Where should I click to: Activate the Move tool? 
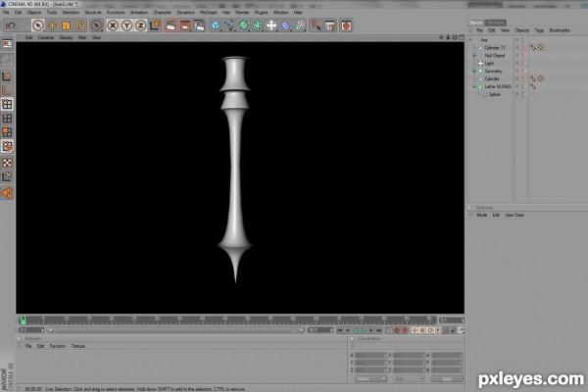(52, 25)
